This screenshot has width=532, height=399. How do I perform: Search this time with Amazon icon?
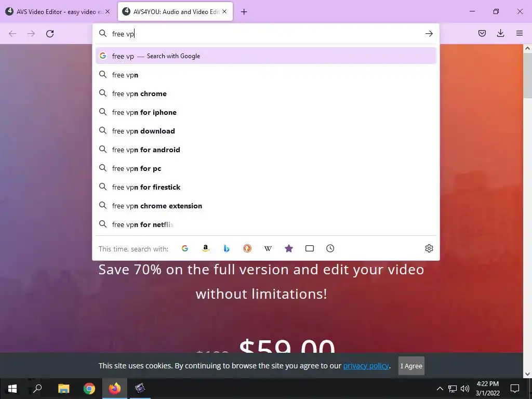coord(206,248)
